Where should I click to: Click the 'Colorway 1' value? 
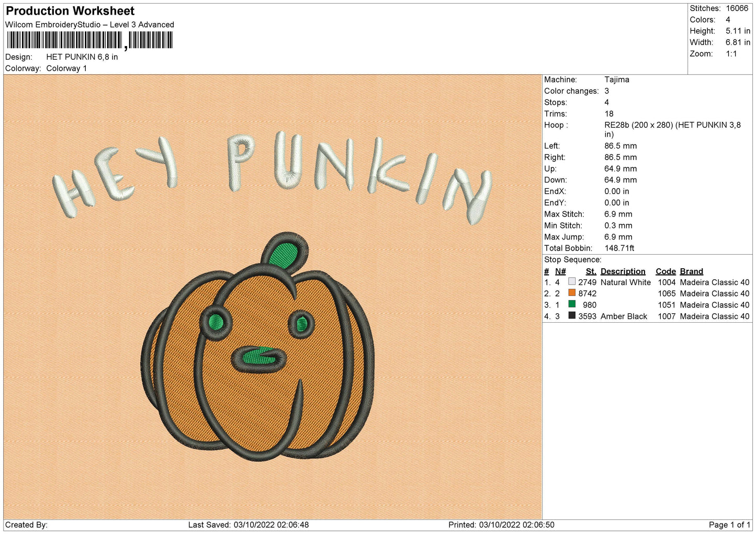(x=66, y=69)
